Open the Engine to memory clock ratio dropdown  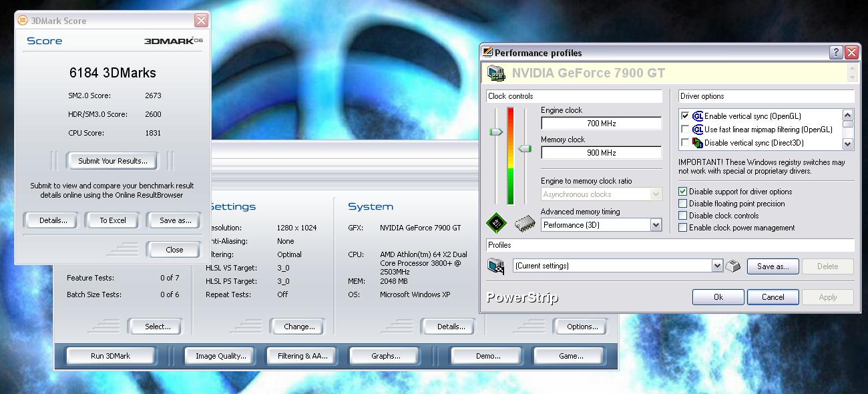click(656, 194)
